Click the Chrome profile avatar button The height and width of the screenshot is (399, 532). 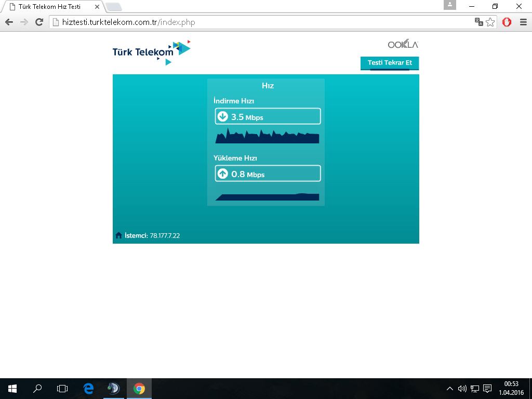(x=450, y=5)
